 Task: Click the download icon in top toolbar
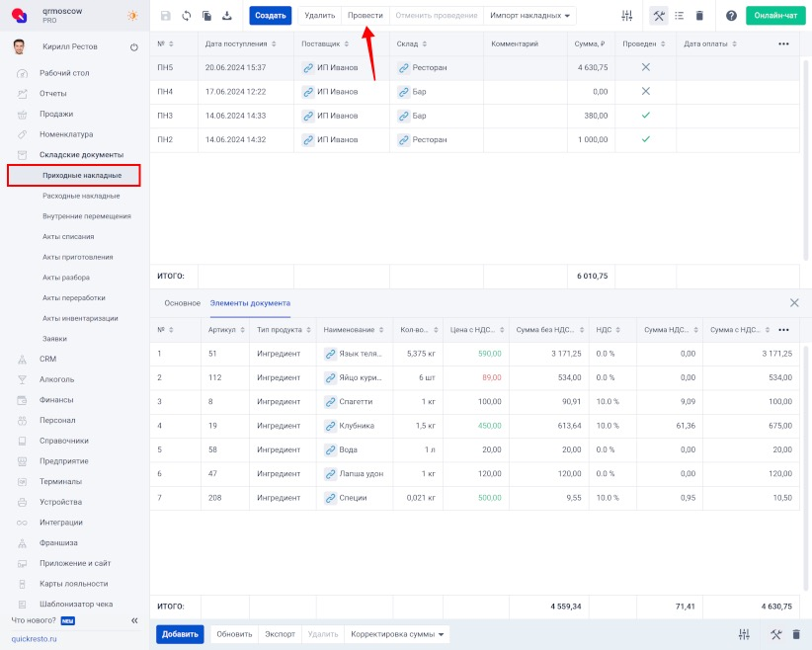click(x=227, y=16)
